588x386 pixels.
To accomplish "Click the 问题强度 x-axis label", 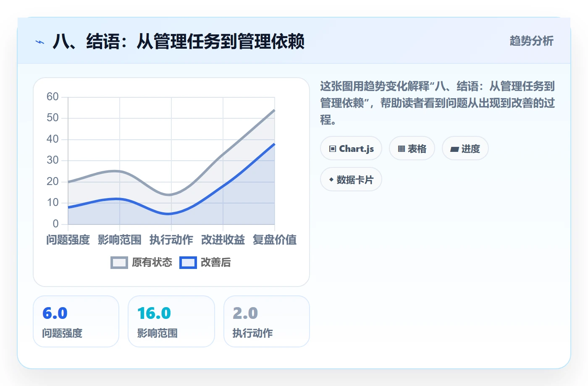I will coord(68,240).
